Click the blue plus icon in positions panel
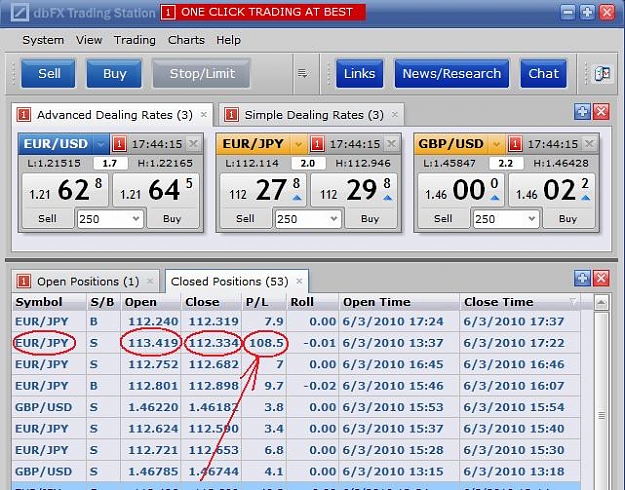Viewport: 625px width, 490px height. pyautogui.click(x=582, y=278)
